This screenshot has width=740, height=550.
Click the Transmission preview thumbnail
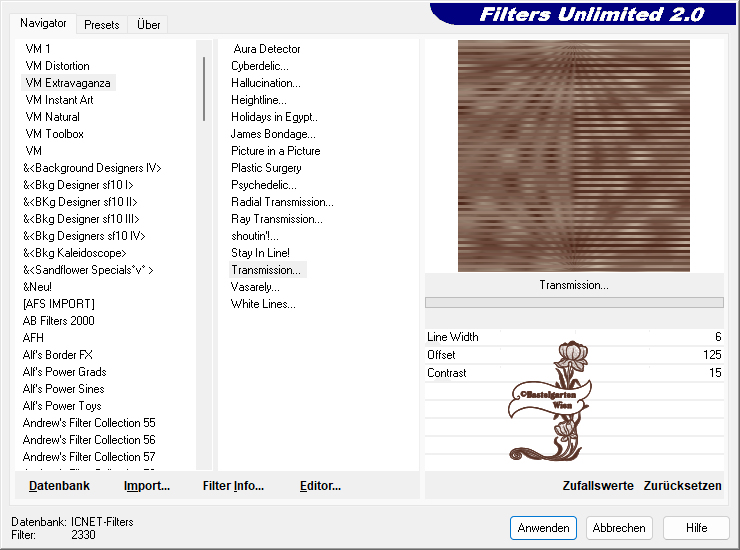click(574, 156)
